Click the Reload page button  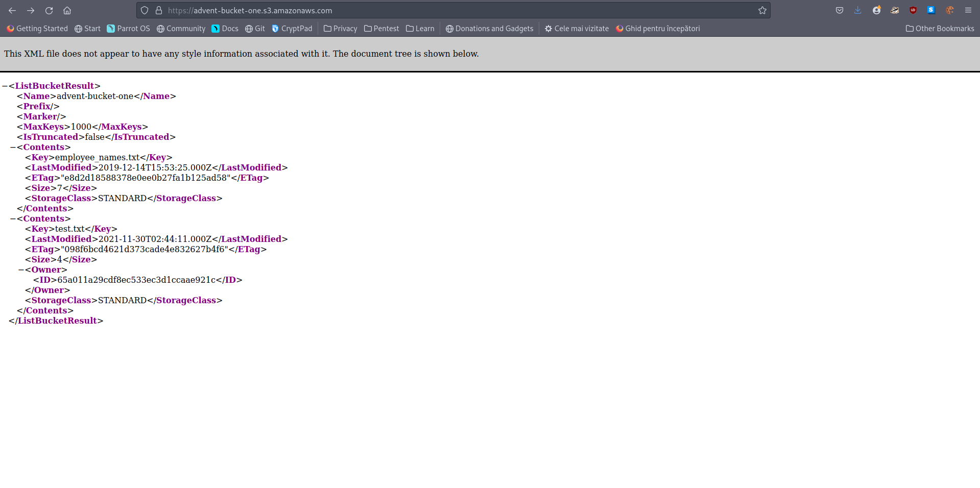[49, 10]
